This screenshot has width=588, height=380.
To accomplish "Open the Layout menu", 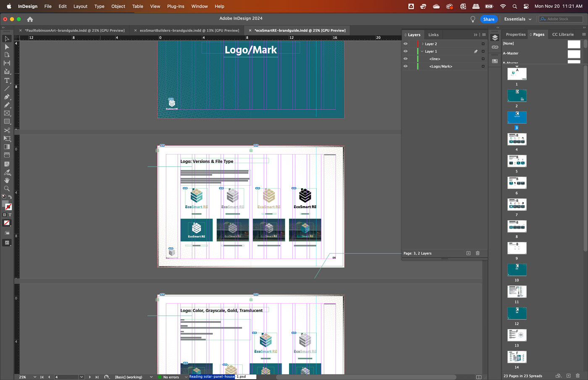I will tap(80, 6).
